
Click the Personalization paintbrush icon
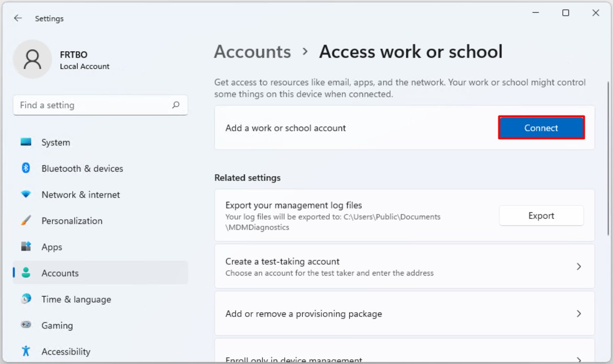pyautogui.click(x=26, y=220)
